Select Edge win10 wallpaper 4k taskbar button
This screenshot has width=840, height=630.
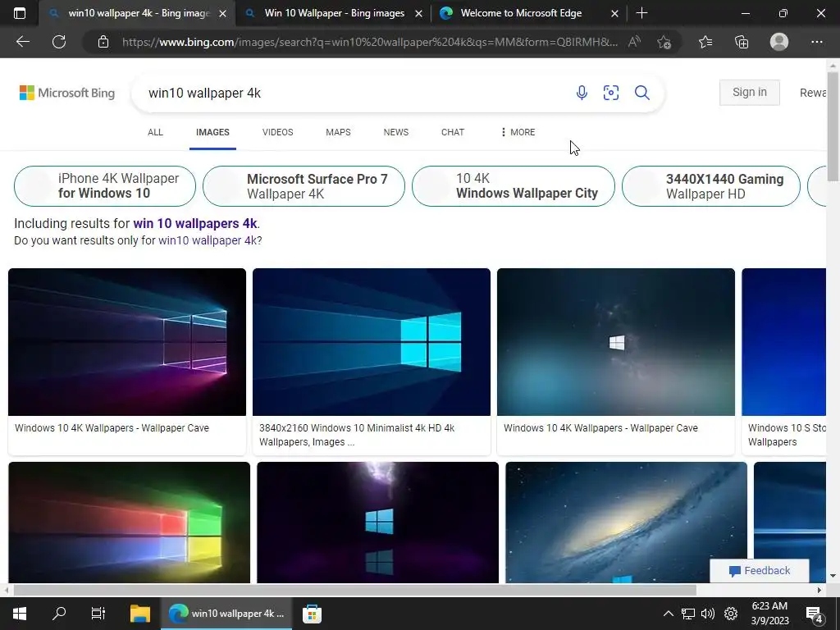(x=226, y=614)
